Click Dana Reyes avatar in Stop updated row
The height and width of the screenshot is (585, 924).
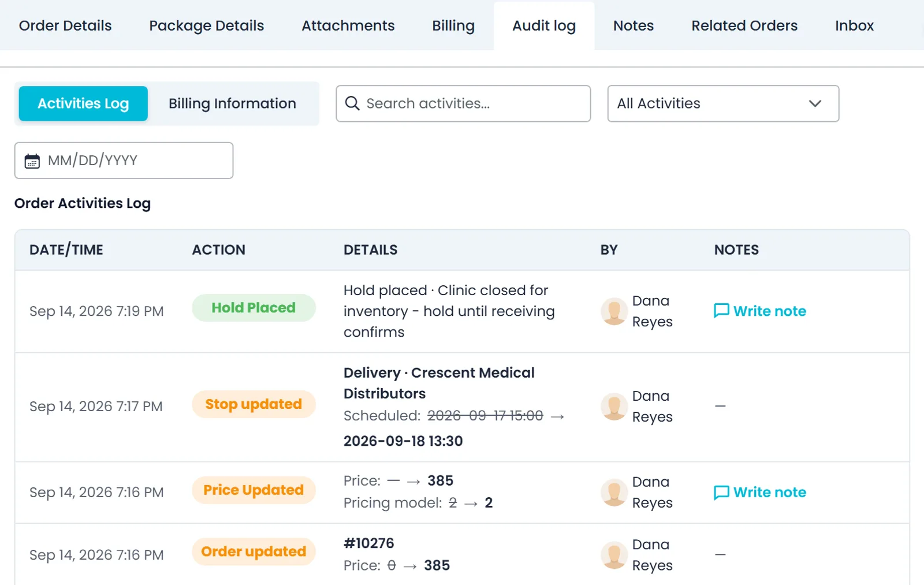pos(614,407)
